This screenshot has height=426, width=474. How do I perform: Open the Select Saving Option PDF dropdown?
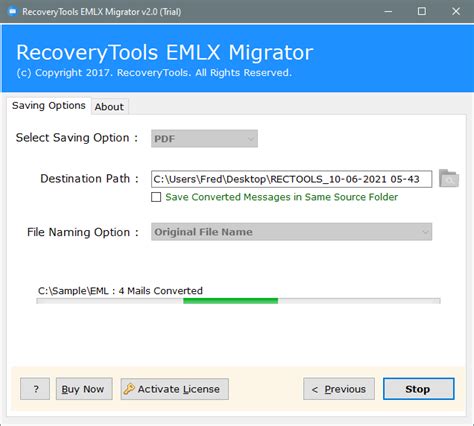pos(204,139)
